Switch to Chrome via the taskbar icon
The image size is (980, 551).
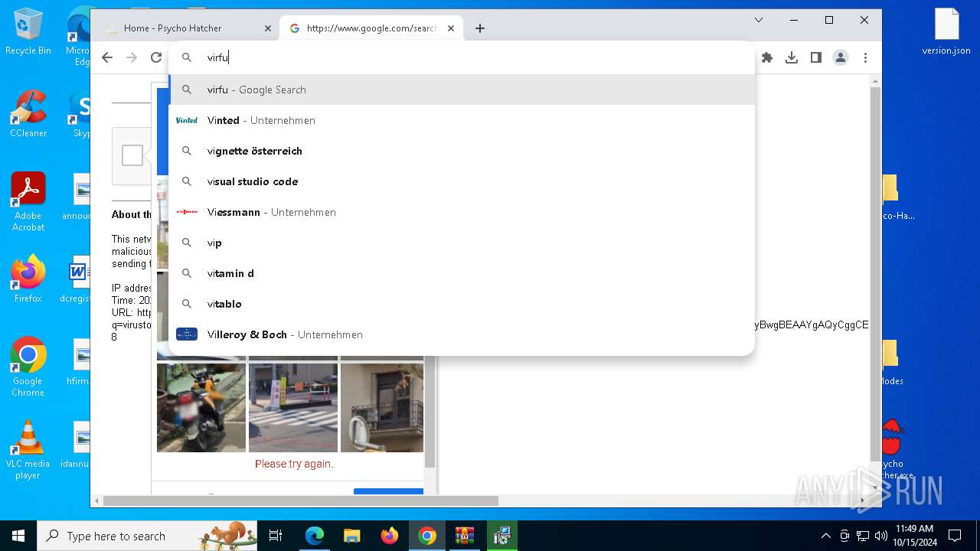(427, 536)
